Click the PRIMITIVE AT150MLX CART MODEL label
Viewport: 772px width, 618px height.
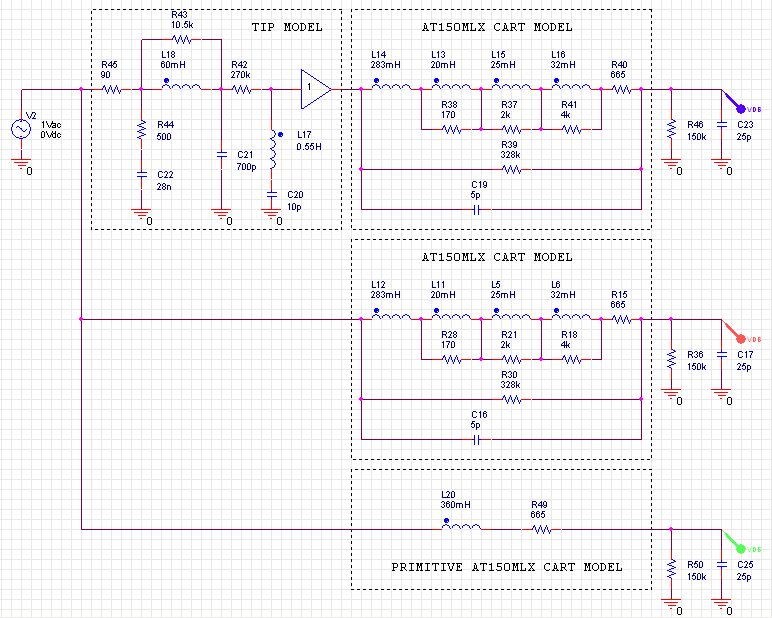[507, 567]
